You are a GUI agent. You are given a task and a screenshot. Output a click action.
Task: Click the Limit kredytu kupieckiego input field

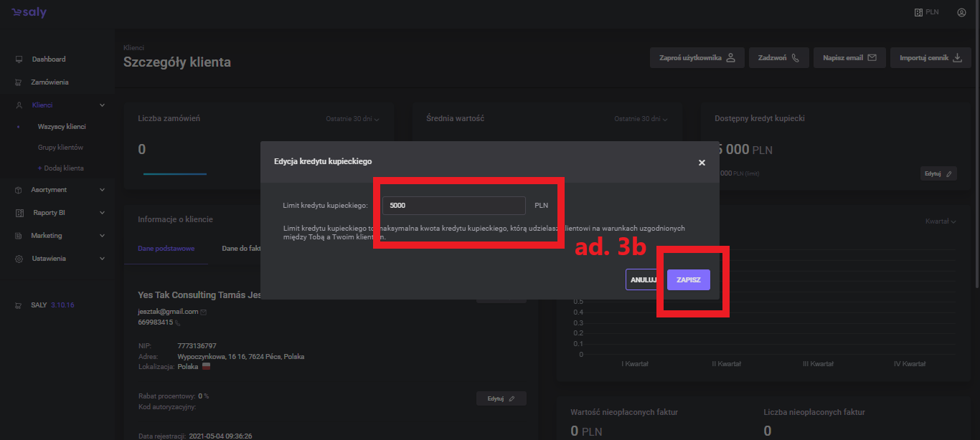453,206
